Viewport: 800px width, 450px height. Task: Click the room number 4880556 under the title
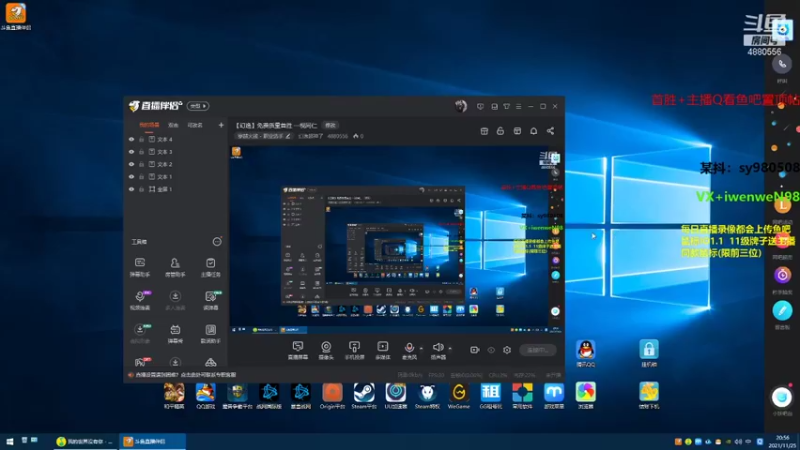(337, 136)
